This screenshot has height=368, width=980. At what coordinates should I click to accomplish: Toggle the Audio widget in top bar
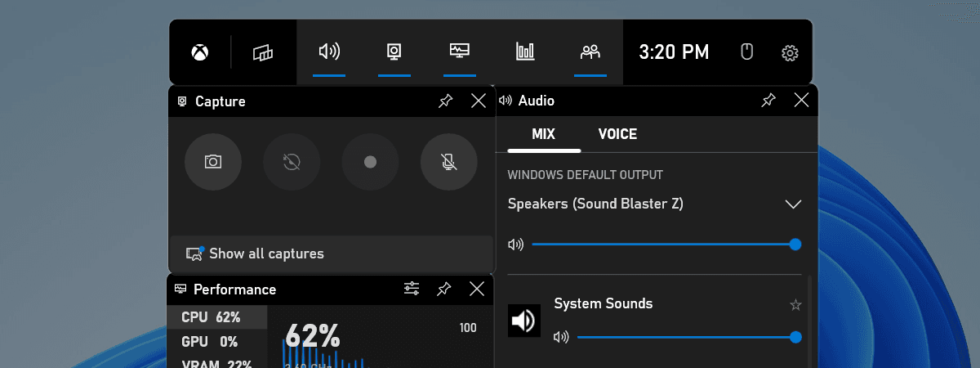pos(329,52)
